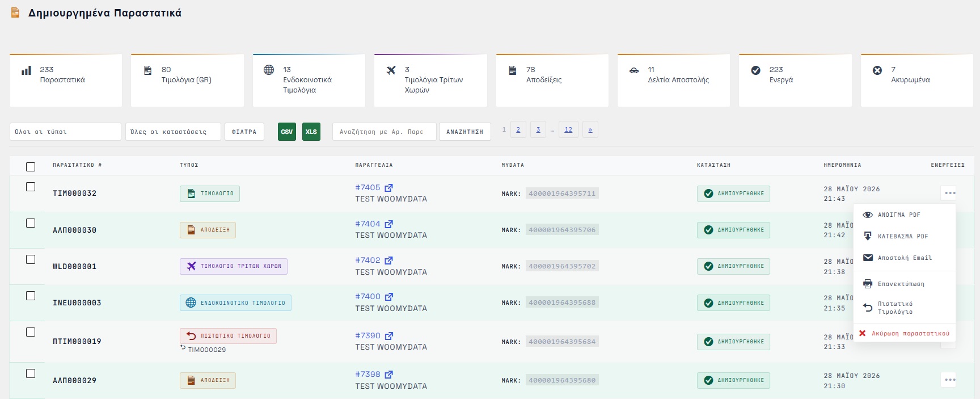Click the globe icon on Ενδοκοινοτικά Τιμολόγια card
Image resolution: width=980 pixels, height=399 pixels.
coord(269,70)
